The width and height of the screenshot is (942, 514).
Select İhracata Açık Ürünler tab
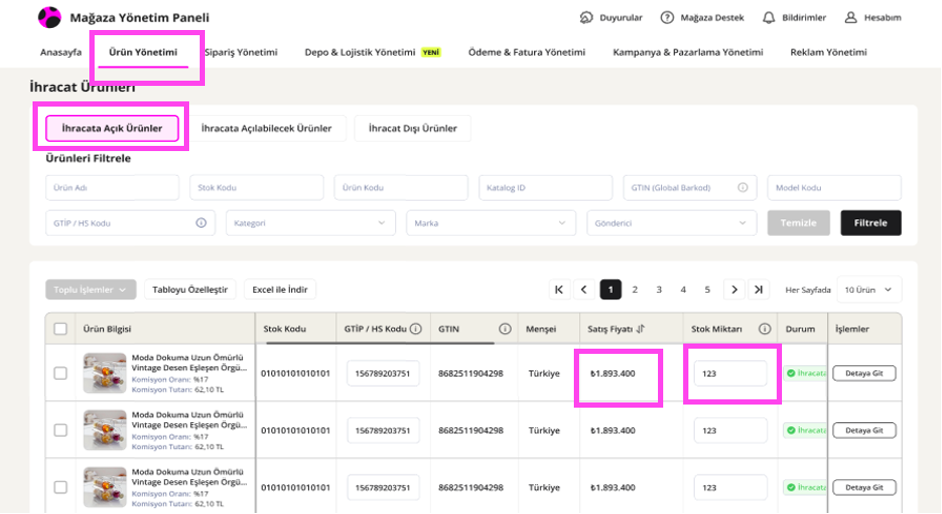click(x=112, y=128)
